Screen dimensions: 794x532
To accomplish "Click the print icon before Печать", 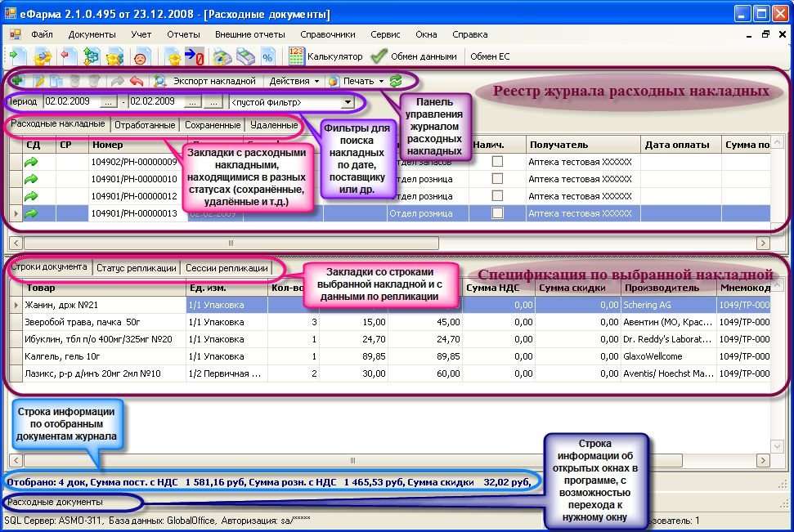I will click(x=333, y=81).
